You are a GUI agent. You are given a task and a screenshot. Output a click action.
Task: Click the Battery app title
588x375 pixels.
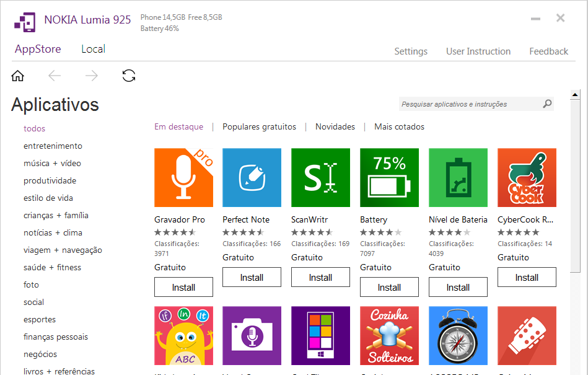(374, 220)
